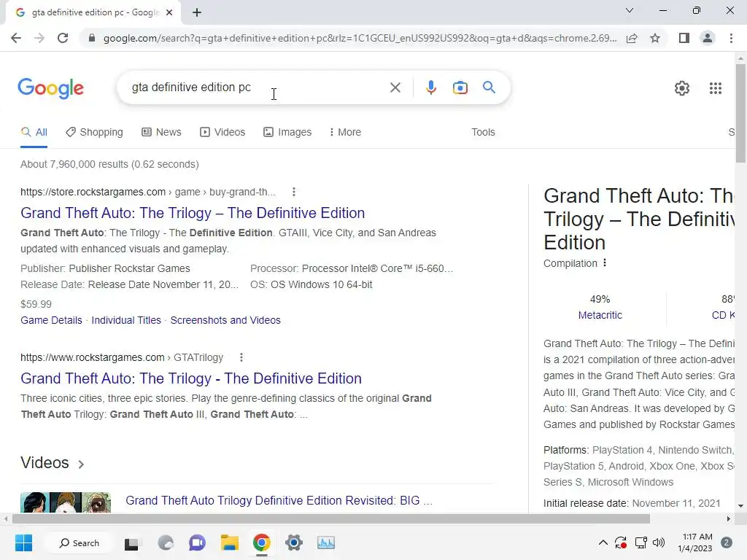Select the All results tab

click(x=34, y=133)
